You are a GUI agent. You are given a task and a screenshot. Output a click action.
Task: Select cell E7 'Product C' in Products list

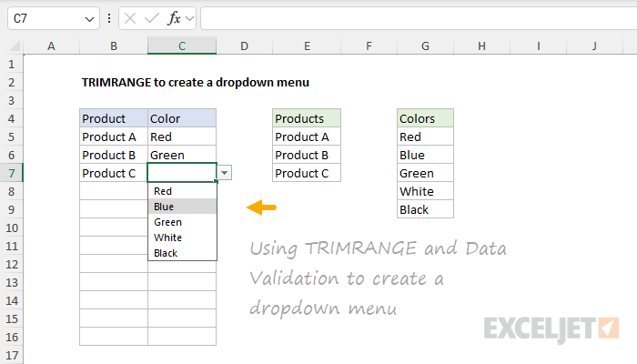[x=307, y=174]
